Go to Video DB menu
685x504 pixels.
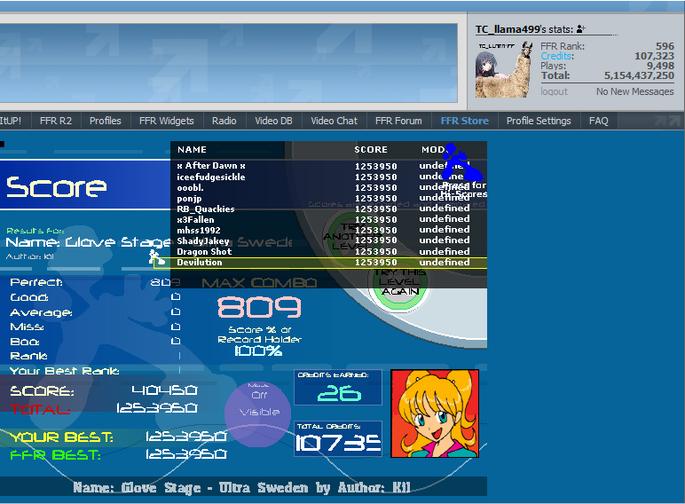273,121
